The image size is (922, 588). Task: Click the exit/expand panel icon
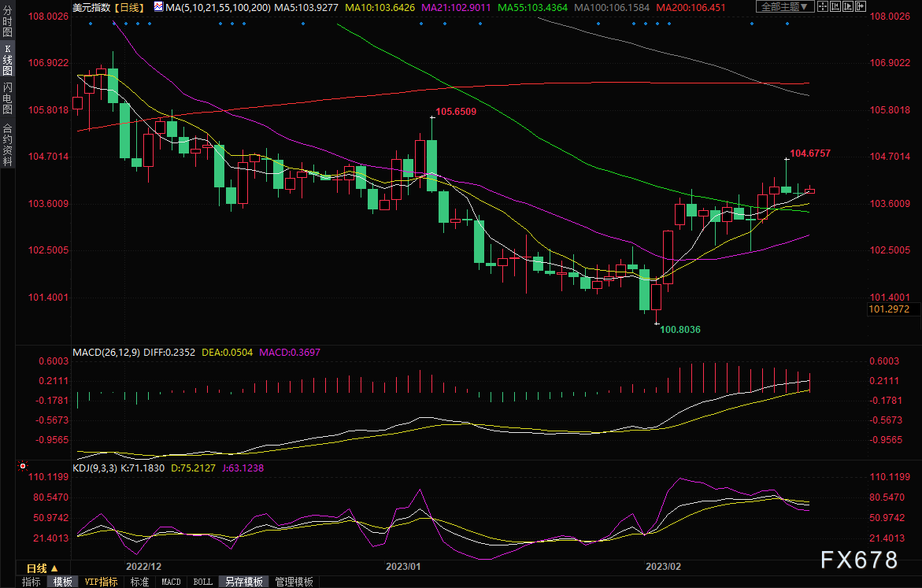pyautogui.click(x=861, y=6)
